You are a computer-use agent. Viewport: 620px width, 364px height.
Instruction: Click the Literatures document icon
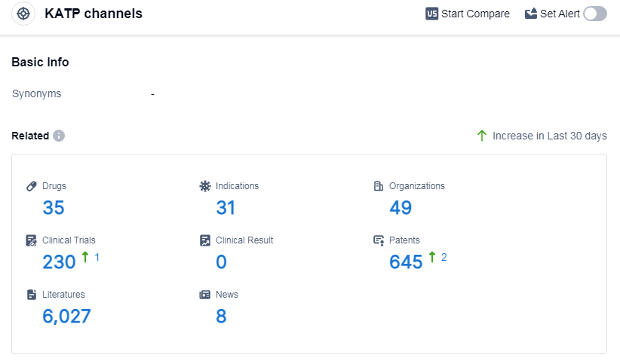pyautogui.click(x=32, y=295)
